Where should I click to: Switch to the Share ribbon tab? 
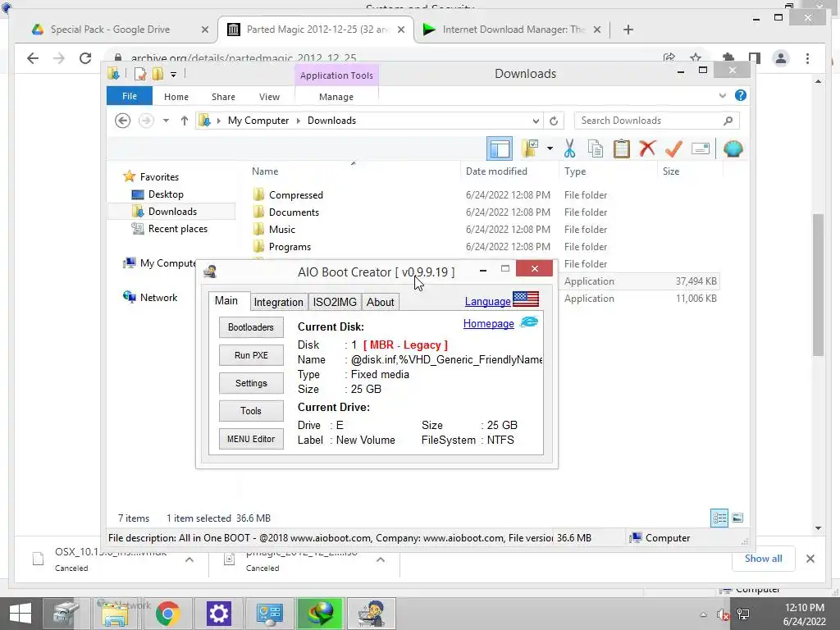click(x=223, y=97)
